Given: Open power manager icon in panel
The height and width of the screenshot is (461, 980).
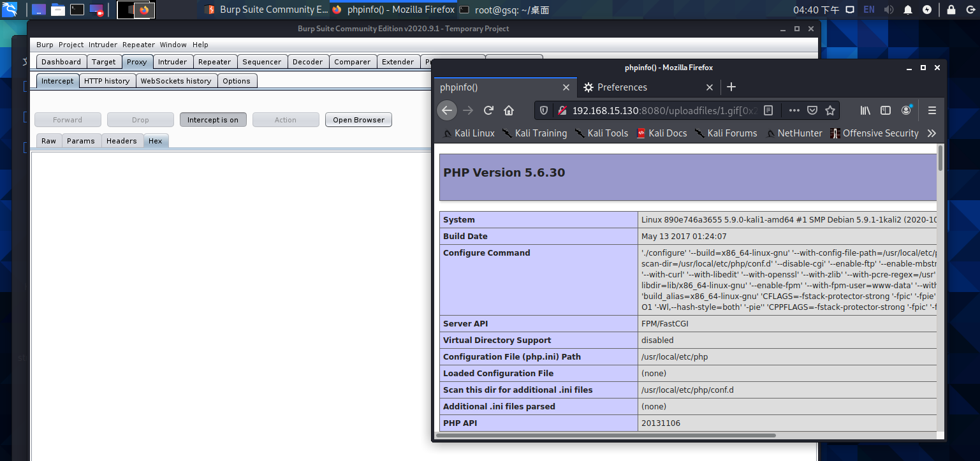Looking at the screenshot, I should (927, 10).
